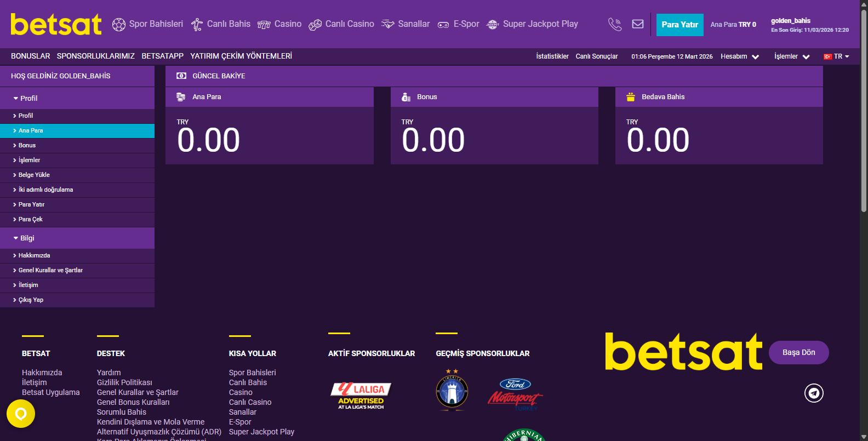Image resolution: width=868 pixels, height=441 pixels.
Task: Open Canlı Sonuçlar link
Action: point(597,56)
